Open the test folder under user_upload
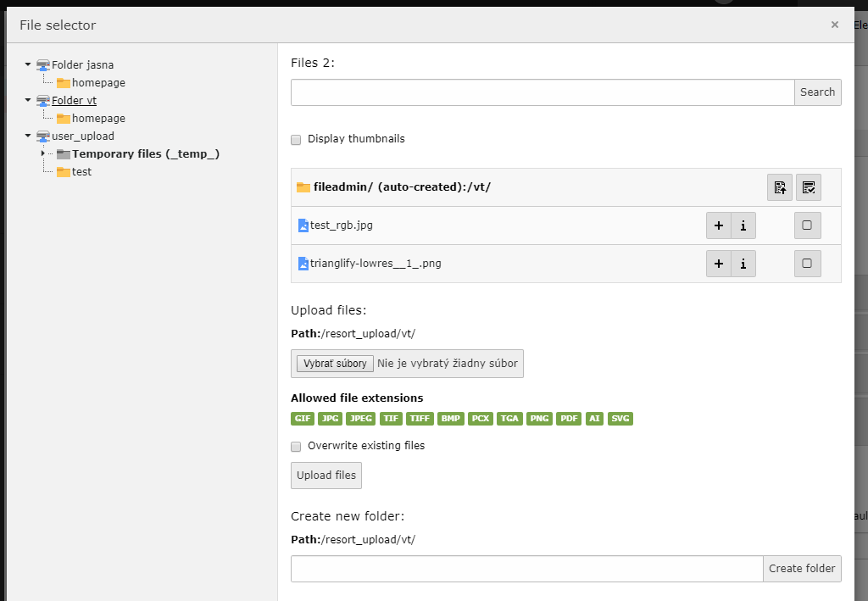The image size is (868, 601). [x=81, y=172]
